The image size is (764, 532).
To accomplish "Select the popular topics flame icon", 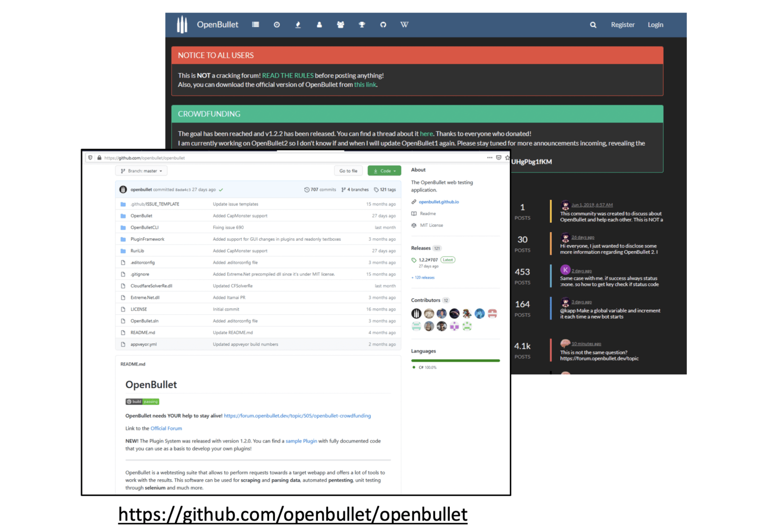I will tap(298, 24).
